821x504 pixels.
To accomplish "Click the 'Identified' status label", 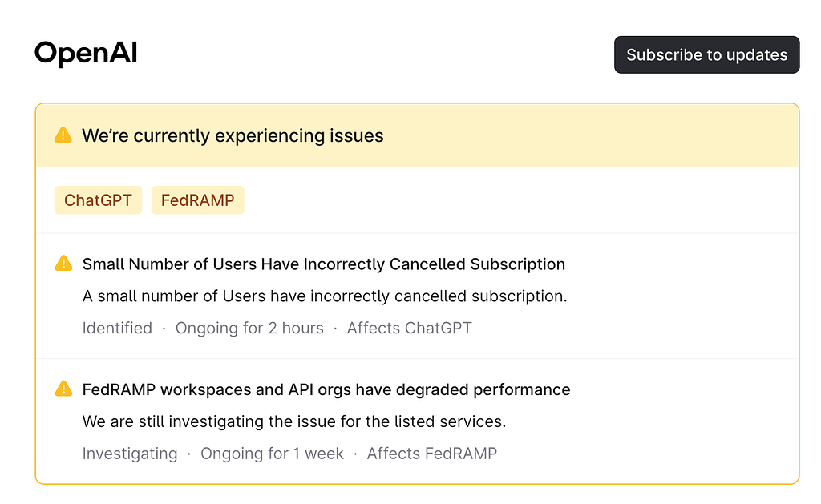I will [x=117, y=329].
